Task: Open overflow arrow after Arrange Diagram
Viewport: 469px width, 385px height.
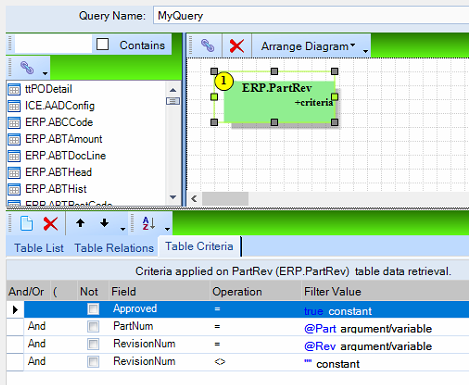Action: (366, 51)
